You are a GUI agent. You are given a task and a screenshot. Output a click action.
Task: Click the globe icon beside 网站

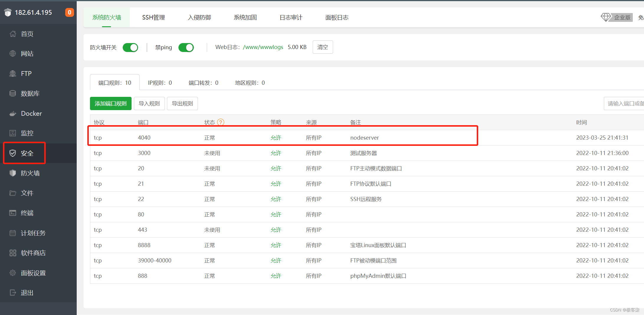click(13, 54)
